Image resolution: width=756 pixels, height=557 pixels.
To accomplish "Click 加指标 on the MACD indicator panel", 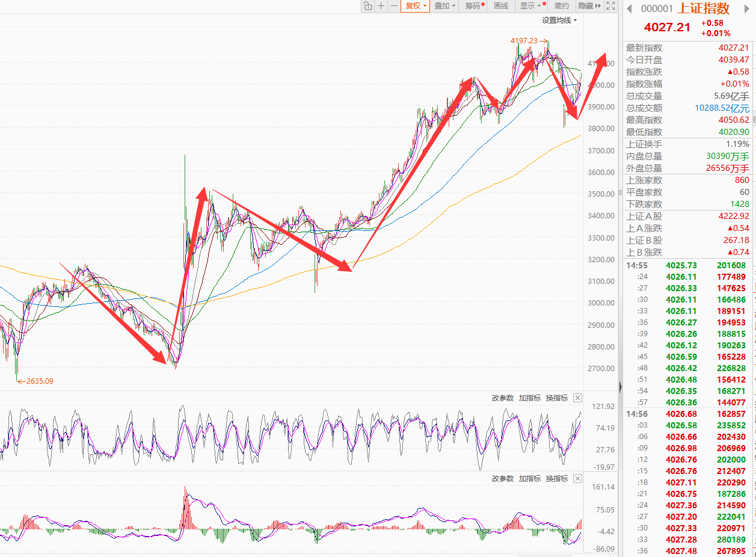I will click(530, 479).
